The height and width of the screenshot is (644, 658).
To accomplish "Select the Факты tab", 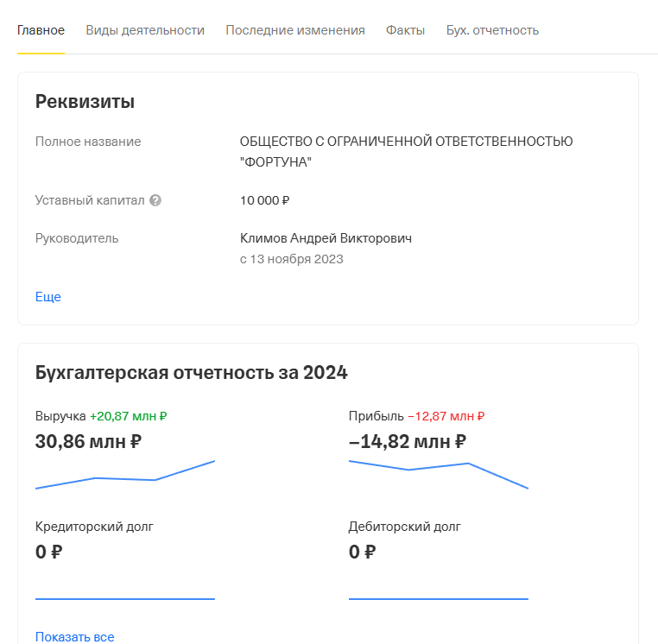I will (405, 30).
